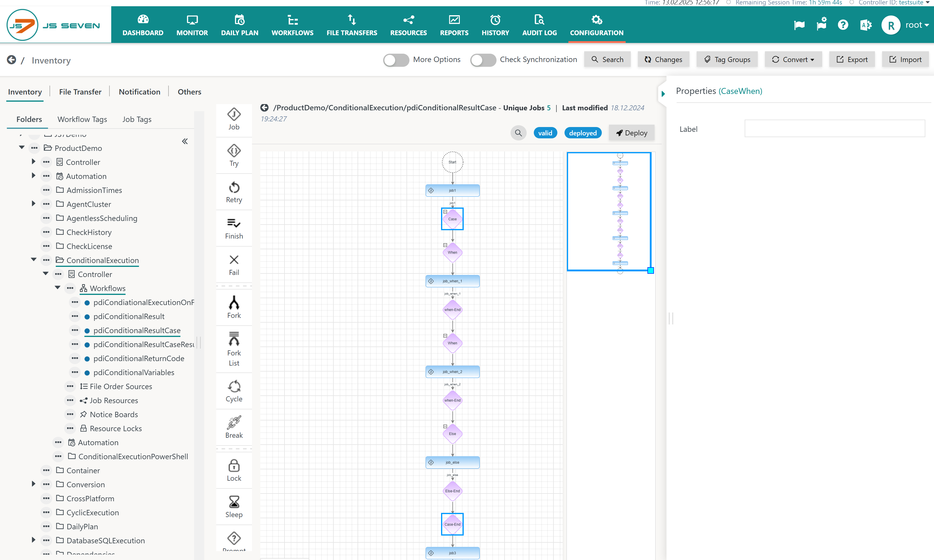Click the Deploy button
Screen dimensions: 934x560
[x=631, y=133]
